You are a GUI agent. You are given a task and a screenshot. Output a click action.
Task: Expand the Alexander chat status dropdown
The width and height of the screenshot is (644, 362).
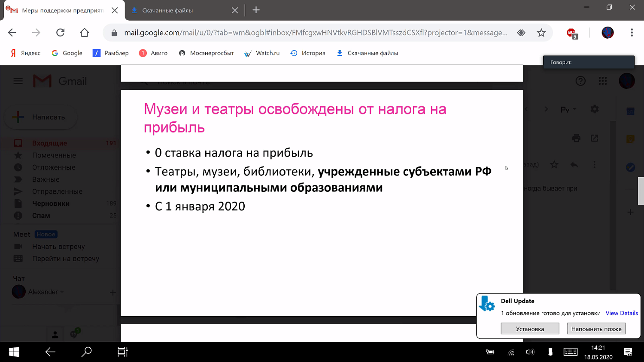62,292
